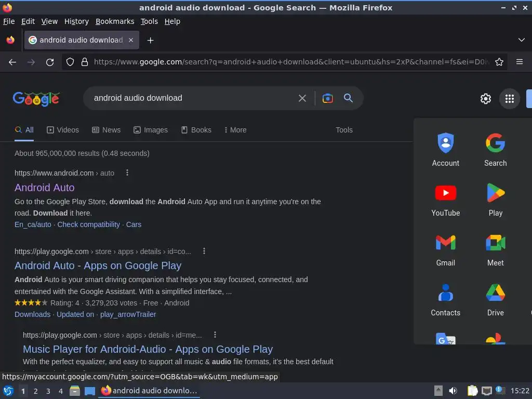
Task: Open Android Auto - Apps on Google Play
Action: 98,265
